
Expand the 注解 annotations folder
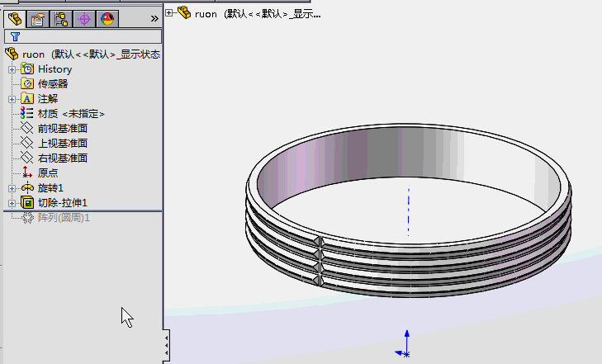(12, 99)
